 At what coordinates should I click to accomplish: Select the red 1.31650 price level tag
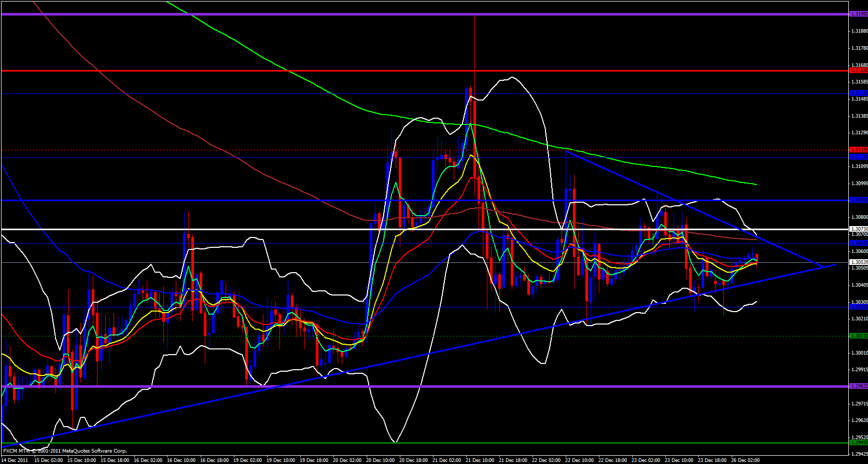pyautogui.click(x=858, y=70)
